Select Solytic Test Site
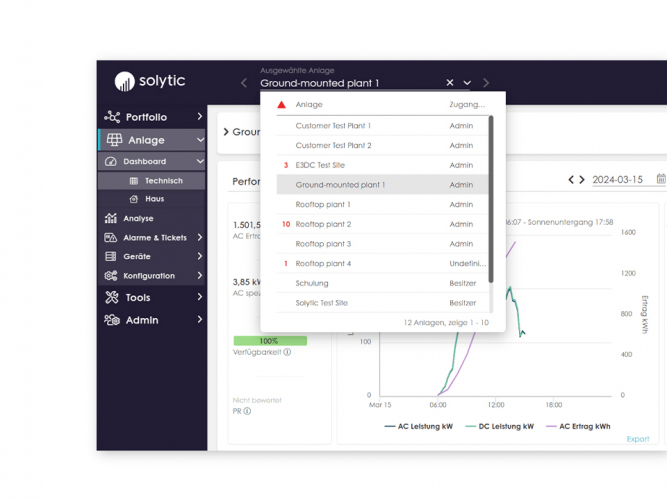667x500 pixels. 382,303
